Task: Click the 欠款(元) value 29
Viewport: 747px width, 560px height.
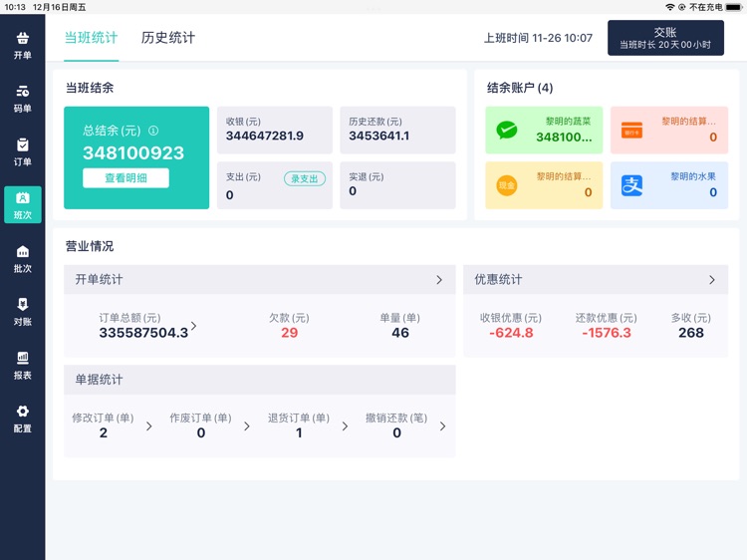Action: (x=289, y=333)
